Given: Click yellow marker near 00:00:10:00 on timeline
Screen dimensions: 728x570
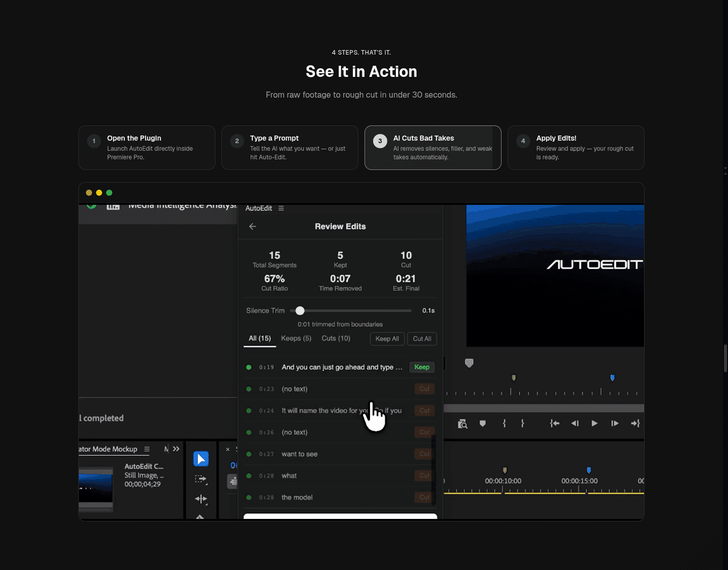Looking at the screenshot, I should (x=505, y=470).
